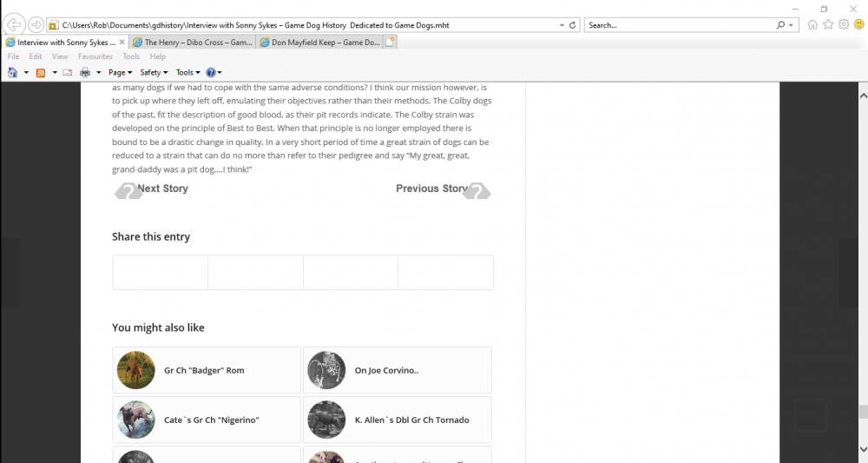Click the Home icon in the command bar
Image resolution: width=868 pixels, height=463 pixels.
[x=13, y=73]
